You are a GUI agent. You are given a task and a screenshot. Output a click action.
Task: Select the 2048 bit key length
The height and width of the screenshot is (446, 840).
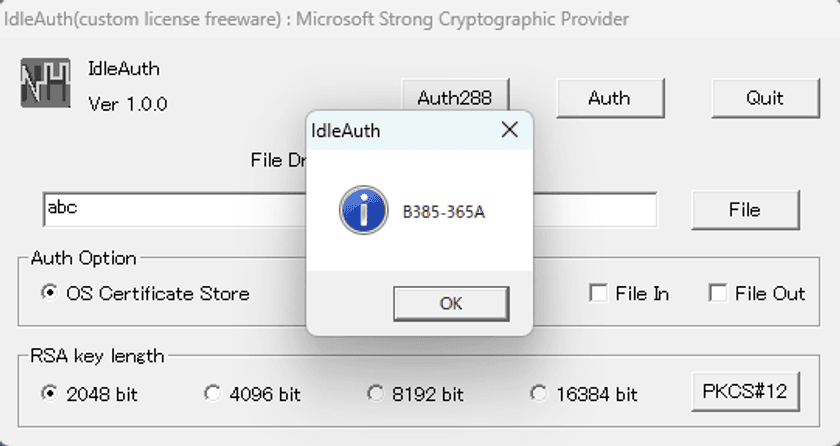(x=89, y=394)
